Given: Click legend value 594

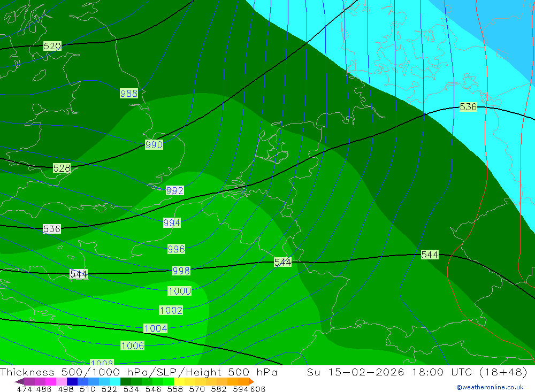Looking at the screenshot, I should click(x=241, y=389).
